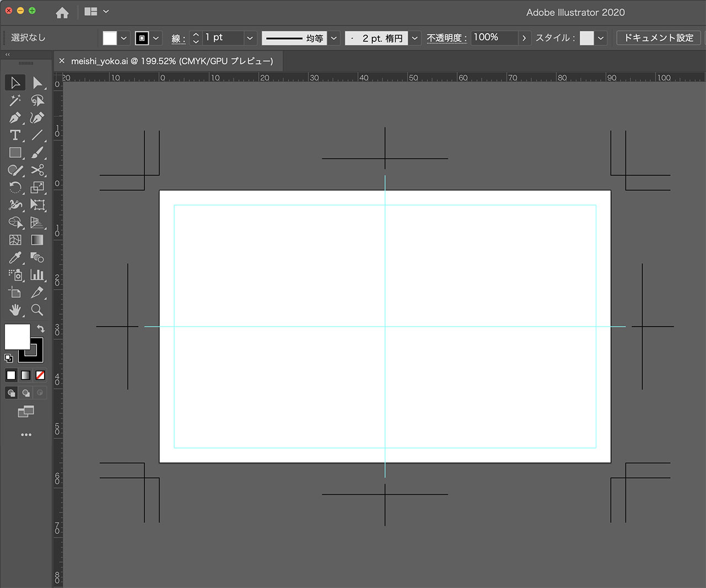Select the Symbol Sprayer tool
The width and height of the screenshot is (706, 588).
15,275
